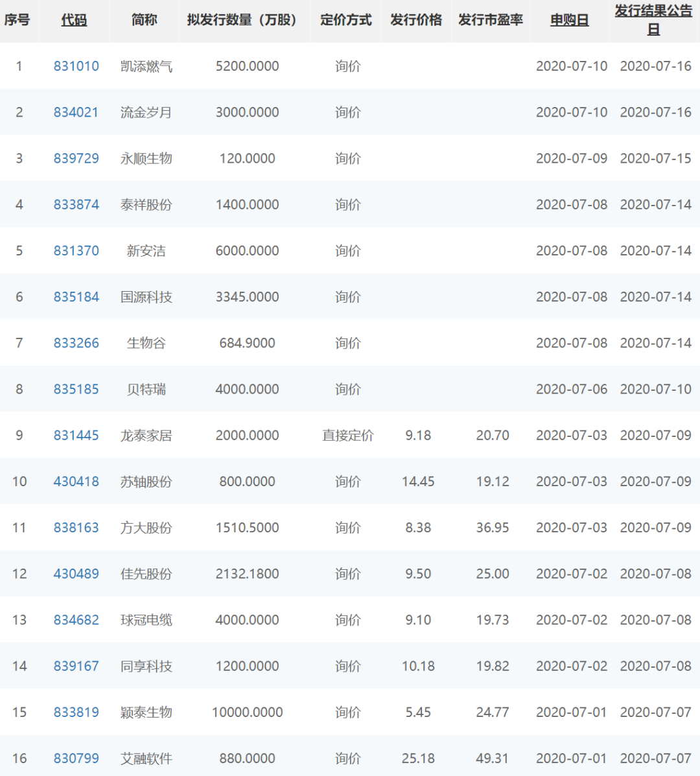
Task: Click the issue quantity 5200.0000
Action: pyautogui.click(x=248, y=66)
